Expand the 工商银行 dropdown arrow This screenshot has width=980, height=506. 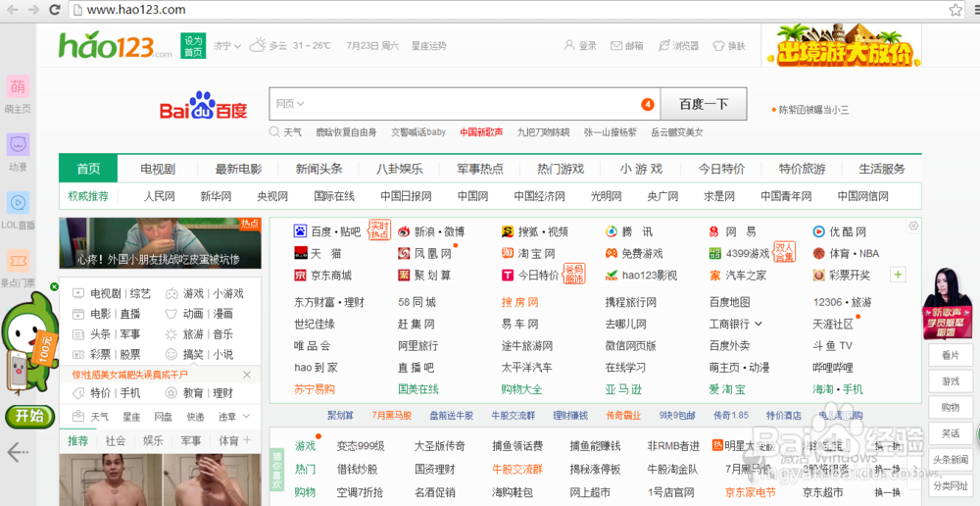pos(759,324)
